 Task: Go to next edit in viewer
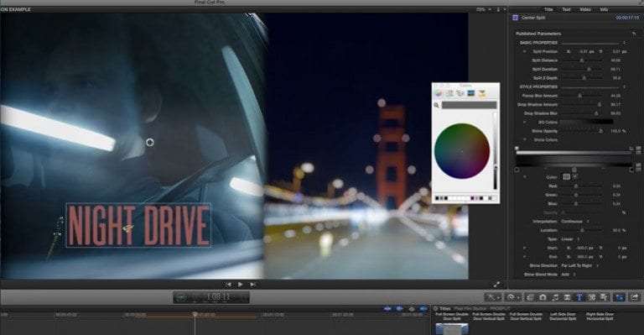[x=252, y=285]
